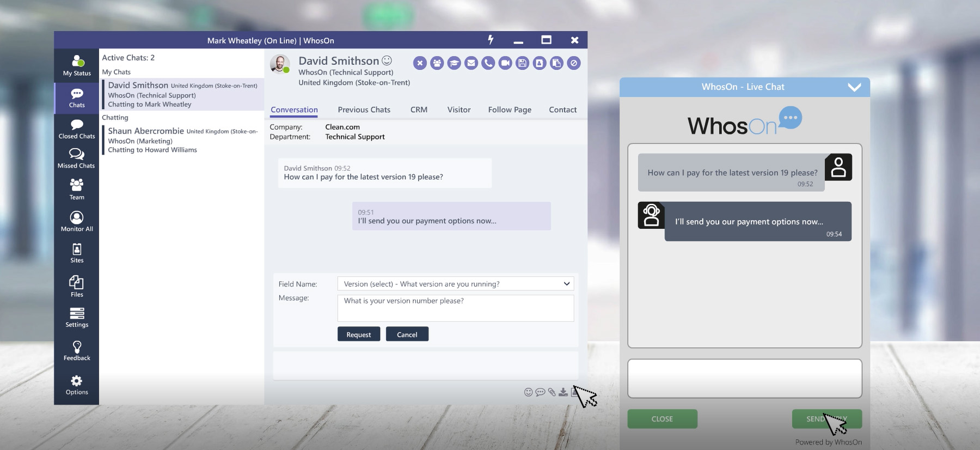Click the paperclip attach file icon
The width and height of the screenshot is (980, 450).
point(552,392)
